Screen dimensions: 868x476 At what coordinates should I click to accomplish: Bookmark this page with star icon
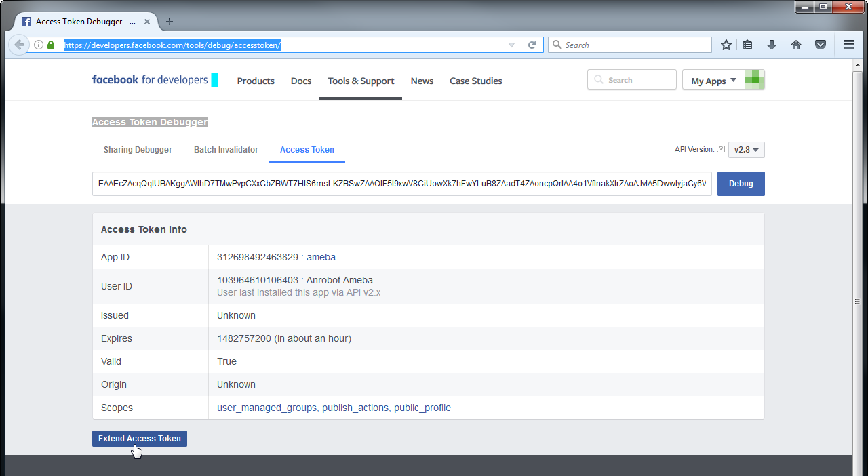[x=726, y=45]
